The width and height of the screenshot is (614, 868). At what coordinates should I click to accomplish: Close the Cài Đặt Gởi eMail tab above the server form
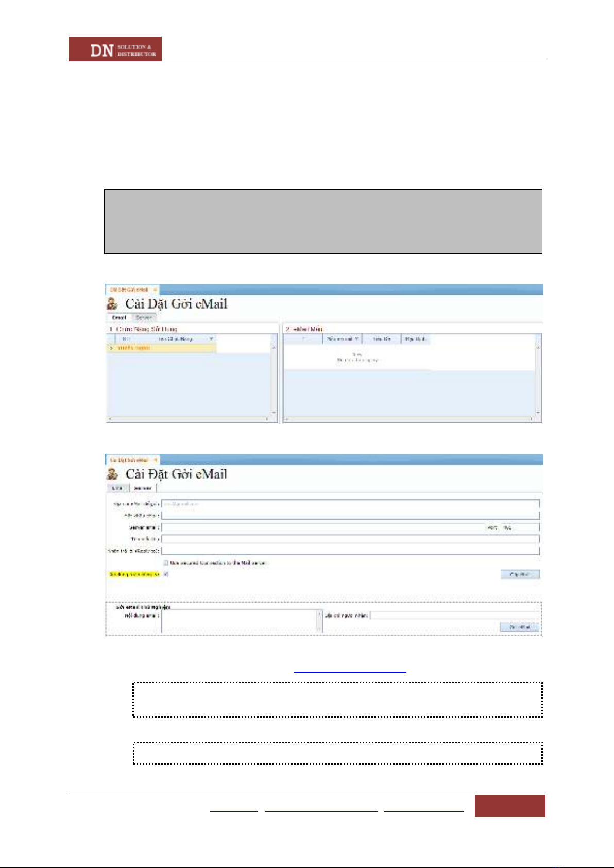(155, 460)
